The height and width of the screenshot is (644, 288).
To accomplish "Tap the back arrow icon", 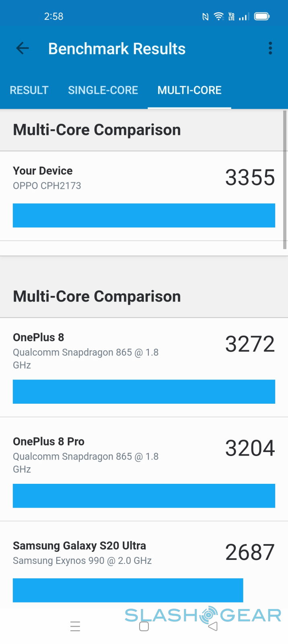I will point(23,49).
